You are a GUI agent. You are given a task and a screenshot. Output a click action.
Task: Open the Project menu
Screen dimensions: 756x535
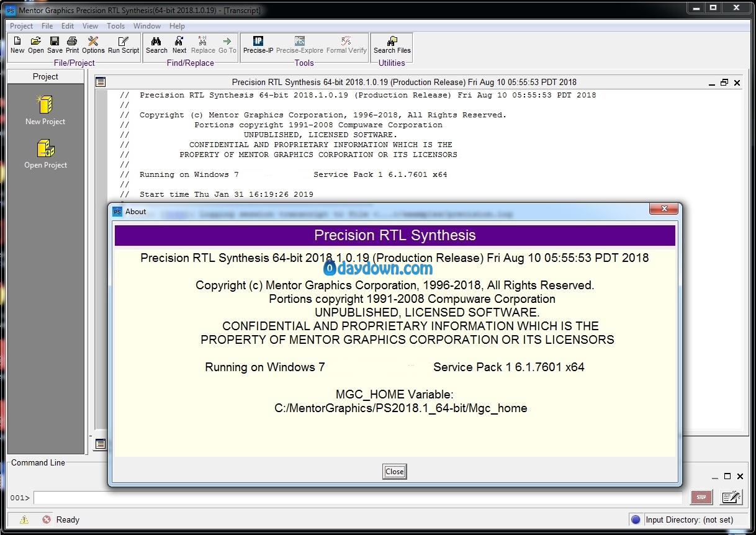pos(22,26)
